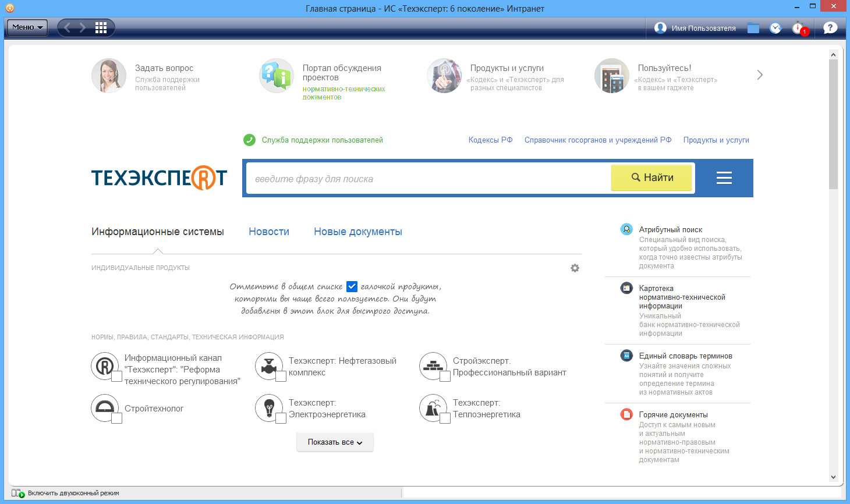Open Техэксперт: Теплоэнергетика name link
This screenshot has width=850, height=504.
tap(487, 409)
